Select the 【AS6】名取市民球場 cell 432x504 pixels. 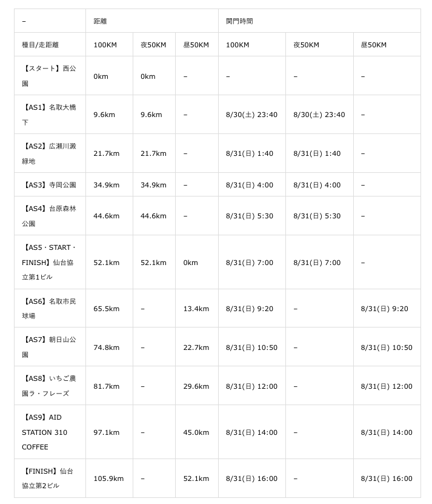[49, 309]
